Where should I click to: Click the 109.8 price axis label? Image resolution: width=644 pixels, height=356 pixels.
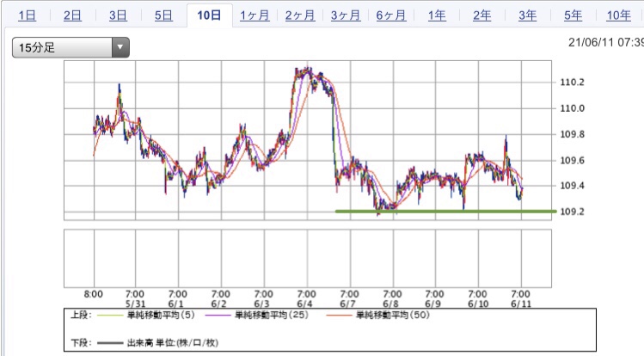[572, 134]
